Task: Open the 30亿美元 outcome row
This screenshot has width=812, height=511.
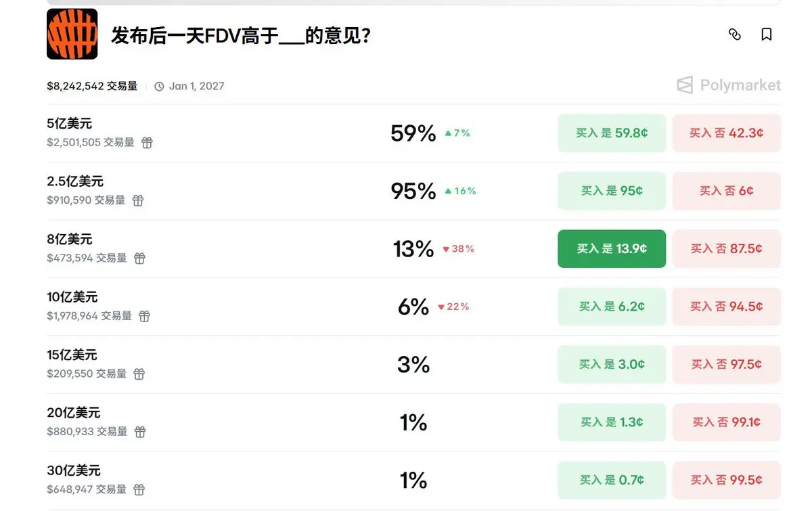Action: (x=74, y=470)
